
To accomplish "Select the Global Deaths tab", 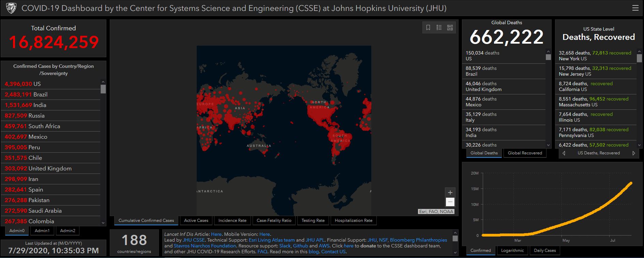I will (484, 153).
